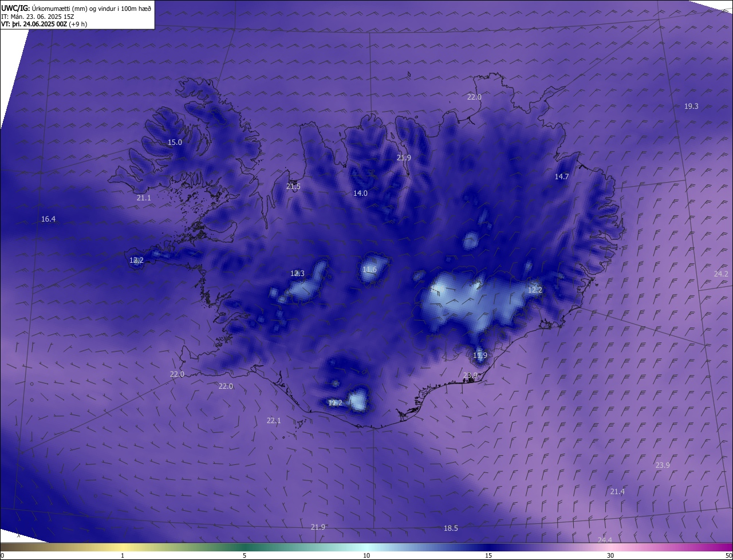Image resolution: width=733 pixels, height=560 pixels.
Task: Click the 11.2 value on the southern glacier
Action: point(335,403)
